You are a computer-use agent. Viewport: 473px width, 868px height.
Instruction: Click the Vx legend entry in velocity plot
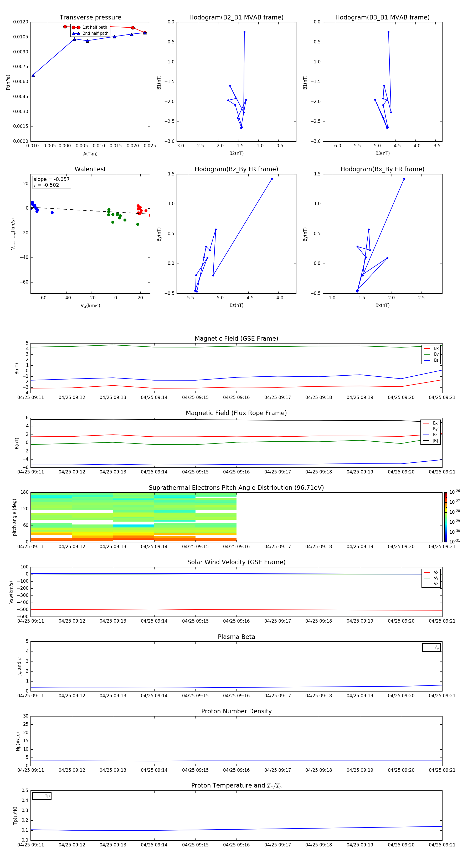tap(431, 572)
